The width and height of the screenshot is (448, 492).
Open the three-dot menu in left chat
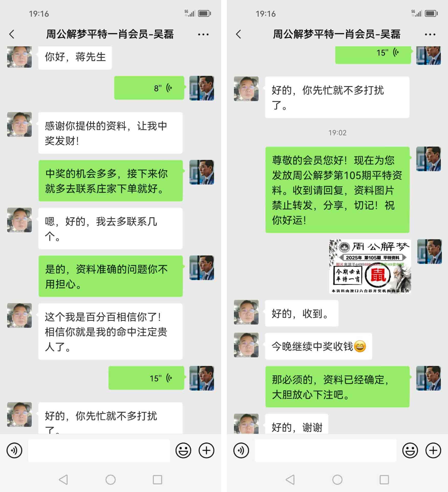pyautogui.click(x=203, y=34)
